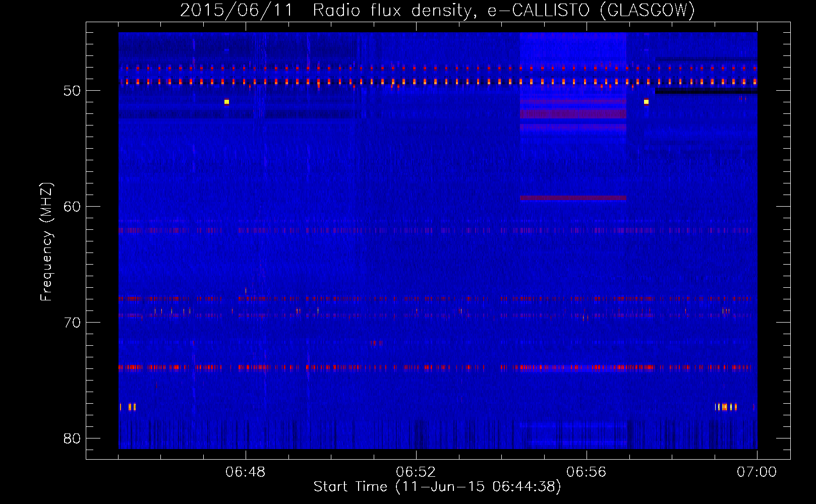816x504 pixels.
Task: Click the '07:00' time axis label
Action: click(756, 472)
